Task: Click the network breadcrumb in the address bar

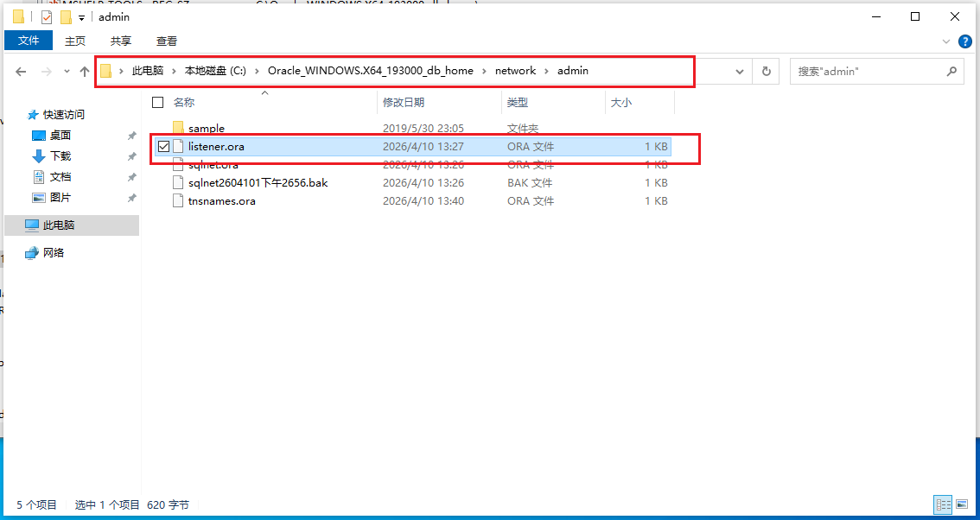Action: [515, 71]
